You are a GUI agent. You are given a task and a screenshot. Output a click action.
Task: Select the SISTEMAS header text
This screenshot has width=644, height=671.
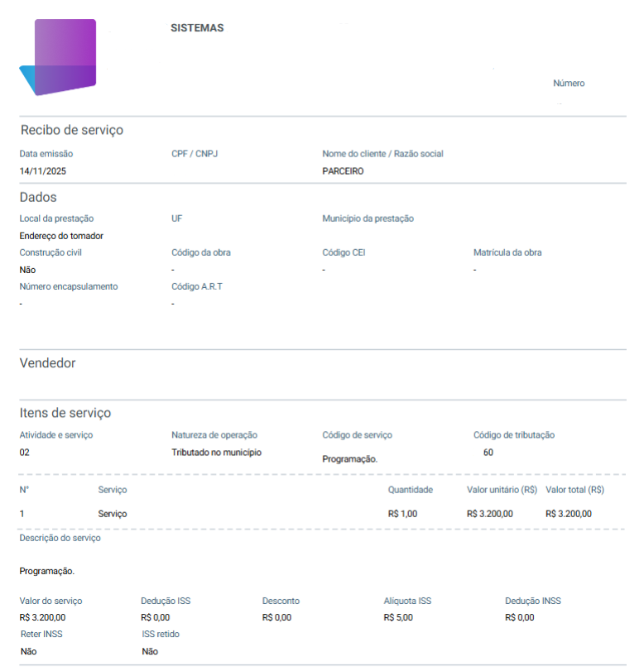[x=197, y=28]
